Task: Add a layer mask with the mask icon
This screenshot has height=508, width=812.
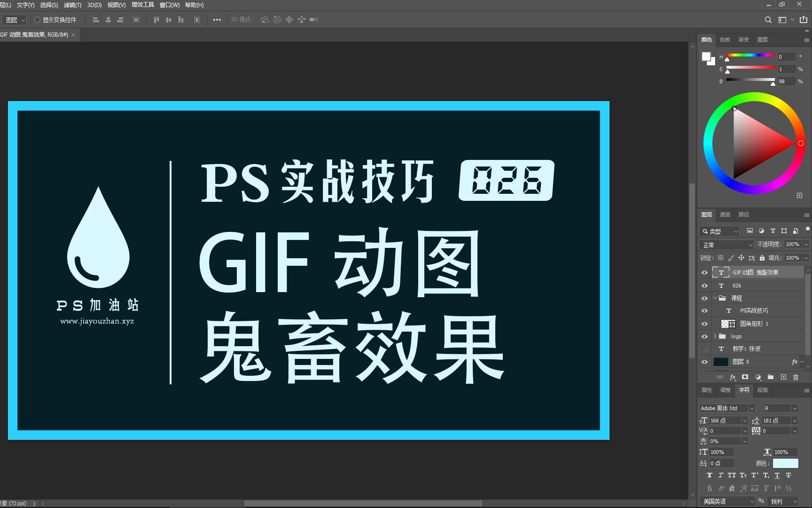Action: tap(745, 377)
